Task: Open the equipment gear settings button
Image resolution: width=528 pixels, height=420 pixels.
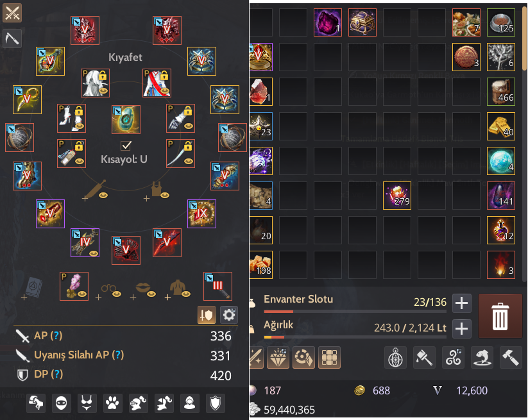Action: pyautogui.click(x=229, y=315)
